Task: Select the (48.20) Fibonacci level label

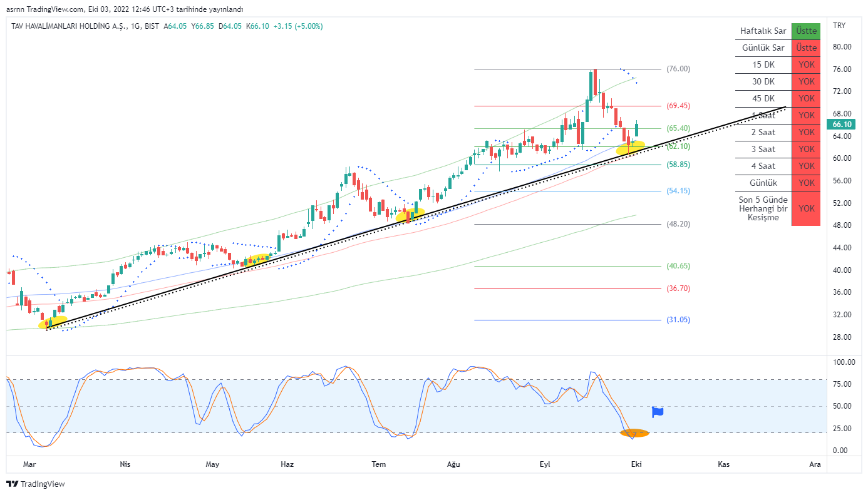Action: click(678, 224)
